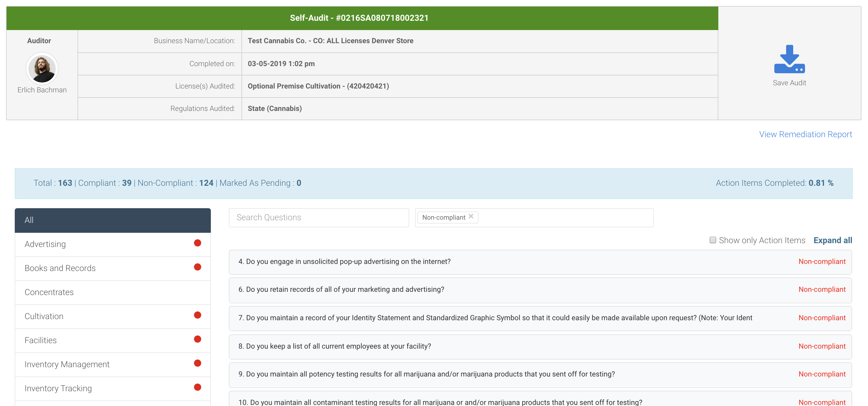This screenshot has width=868, height=406.
Task: Click the Save Audit download icon
Action: coord(789,59)
